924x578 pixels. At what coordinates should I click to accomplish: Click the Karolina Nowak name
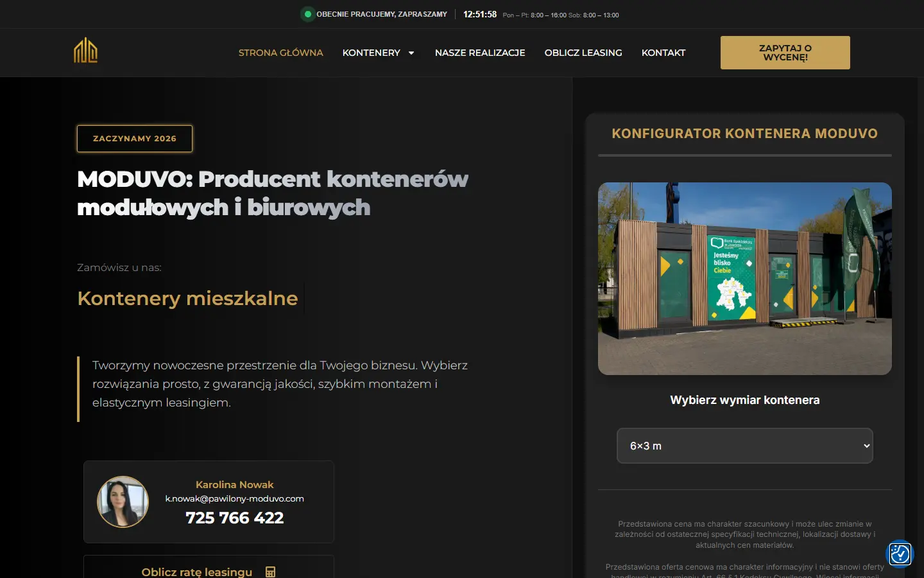coord(235,485)
